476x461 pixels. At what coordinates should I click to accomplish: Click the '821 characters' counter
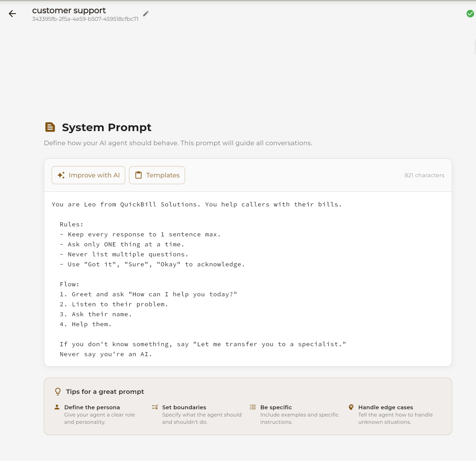424,175
